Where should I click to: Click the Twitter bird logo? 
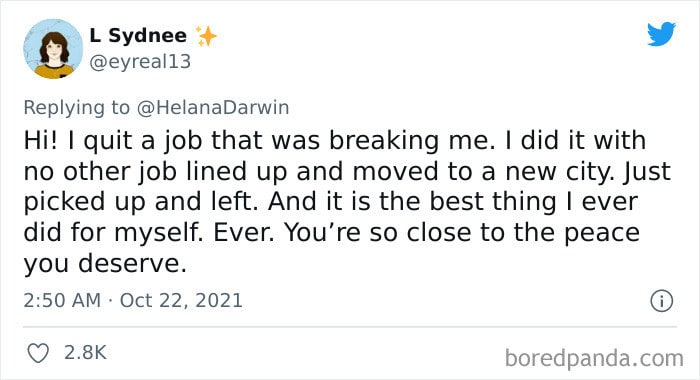click(661, 33)
